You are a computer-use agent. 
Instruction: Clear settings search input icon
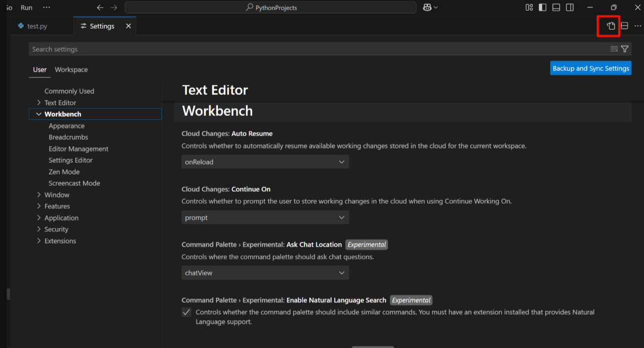click(614, 49)
